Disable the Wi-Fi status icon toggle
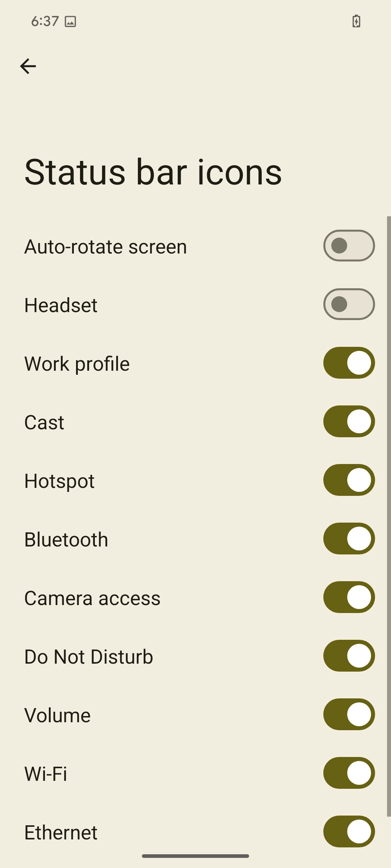The width and height of the screenshot is (391, 868). click(x=349, y=773)
